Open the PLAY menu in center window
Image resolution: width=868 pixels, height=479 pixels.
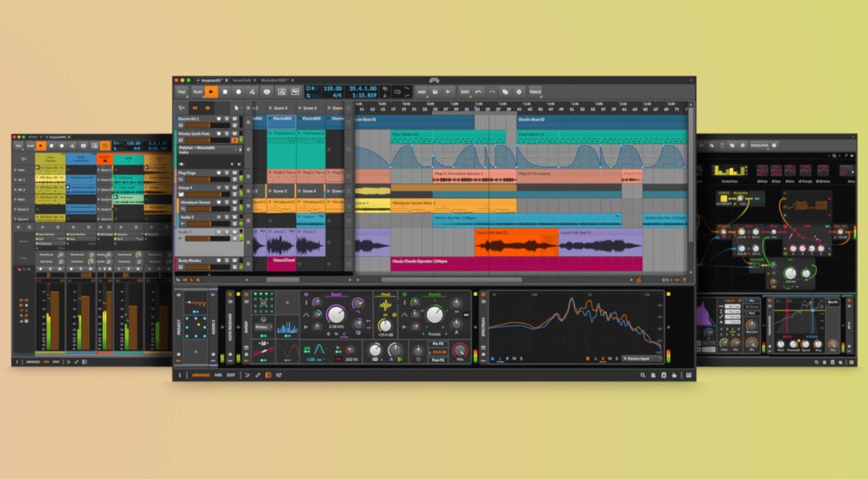pyautogui.click(x=198, y=92)
